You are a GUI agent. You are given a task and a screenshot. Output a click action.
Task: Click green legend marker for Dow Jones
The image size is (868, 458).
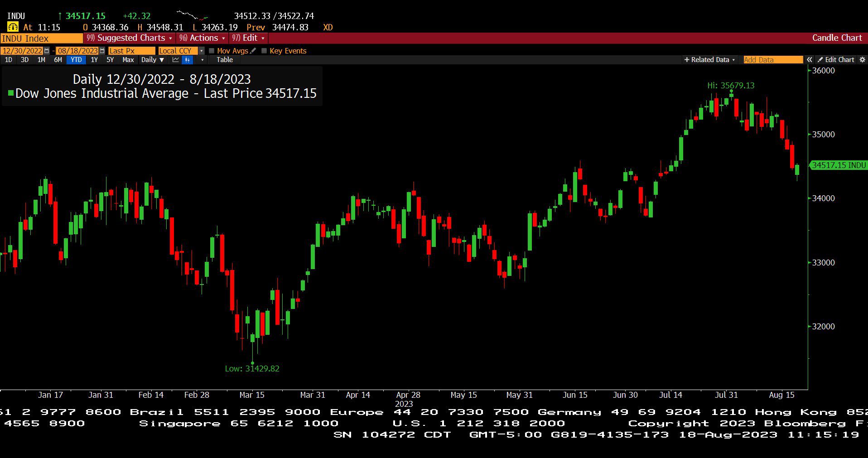click(10, 93)
